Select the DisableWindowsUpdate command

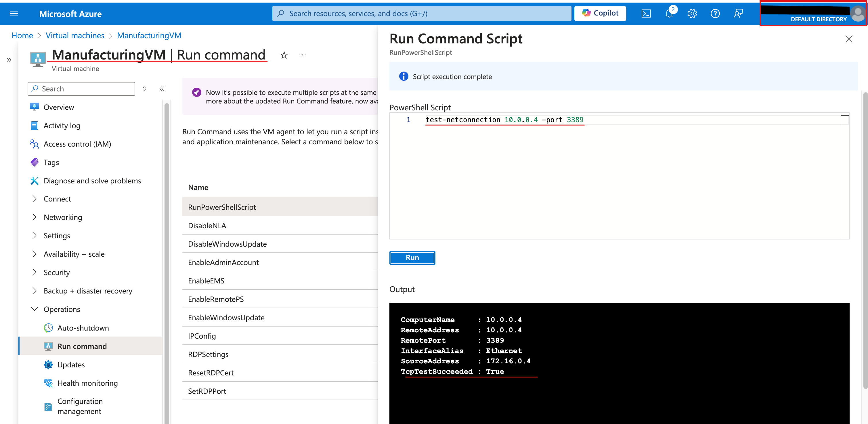pos(280,244)
